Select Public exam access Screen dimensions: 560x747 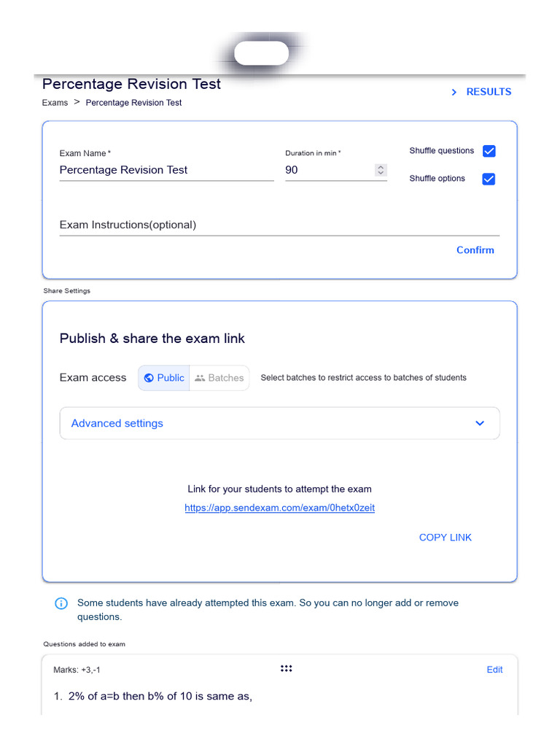click(164, 378)
